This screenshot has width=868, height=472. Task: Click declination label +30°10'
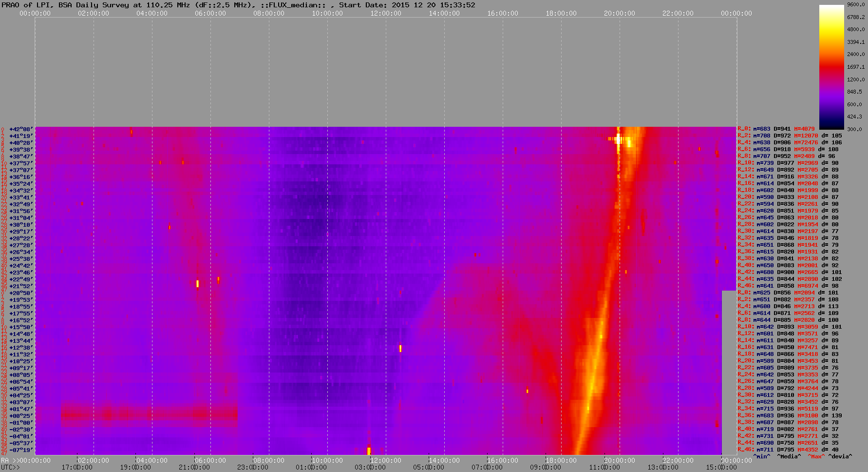pos(21,225)
